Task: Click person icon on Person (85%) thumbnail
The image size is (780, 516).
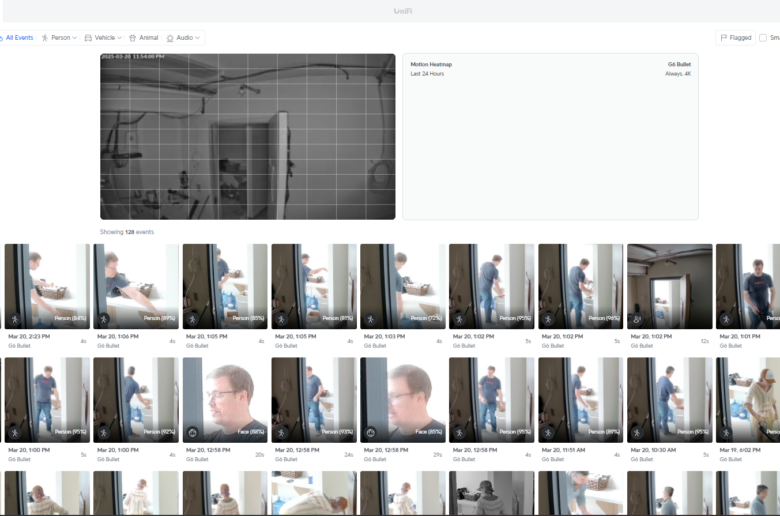Action: 193,319
